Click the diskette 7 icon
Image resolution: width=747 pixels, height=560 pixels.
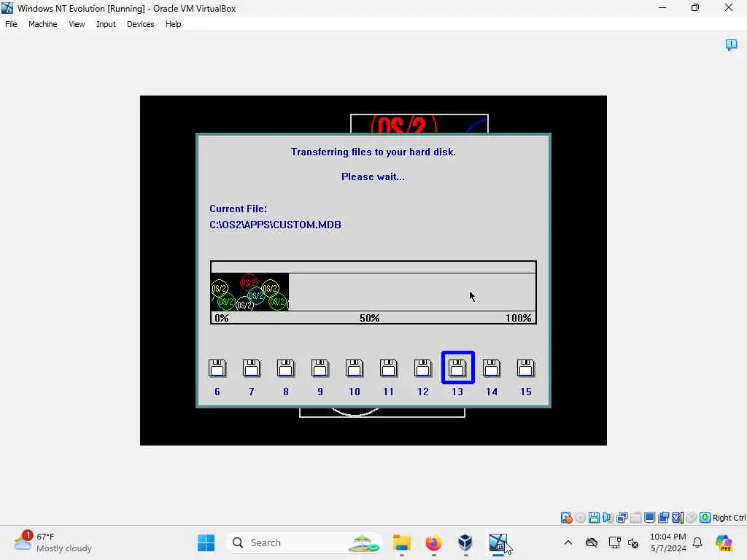click(252, 368)
